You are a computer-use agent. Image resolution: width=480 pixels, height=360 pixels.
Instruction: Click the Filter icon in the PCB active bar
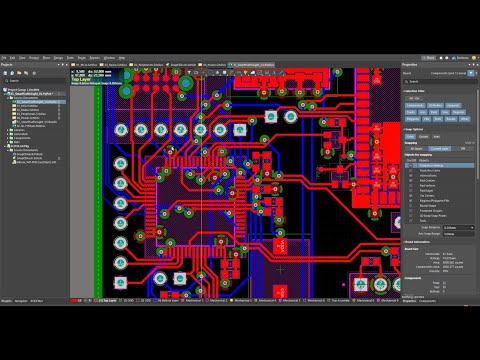click(x=189, y=72)
